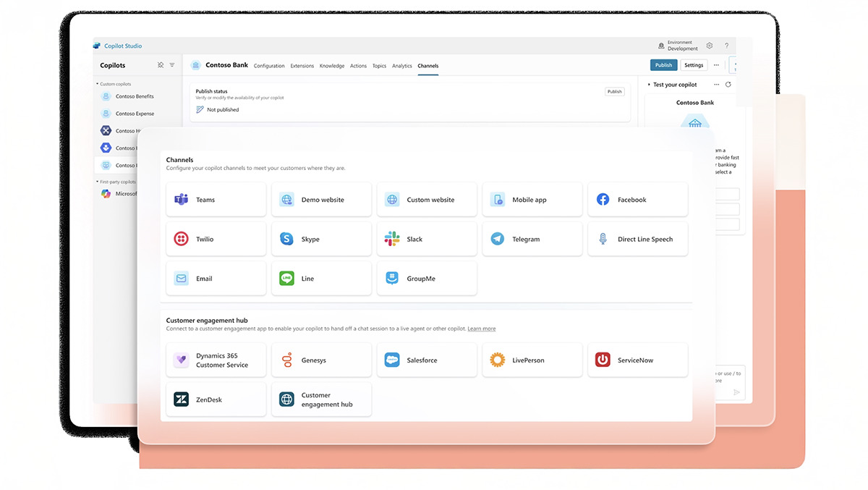
Task: Select the Custom website channel tile
Action: click(x=427, y=200)
